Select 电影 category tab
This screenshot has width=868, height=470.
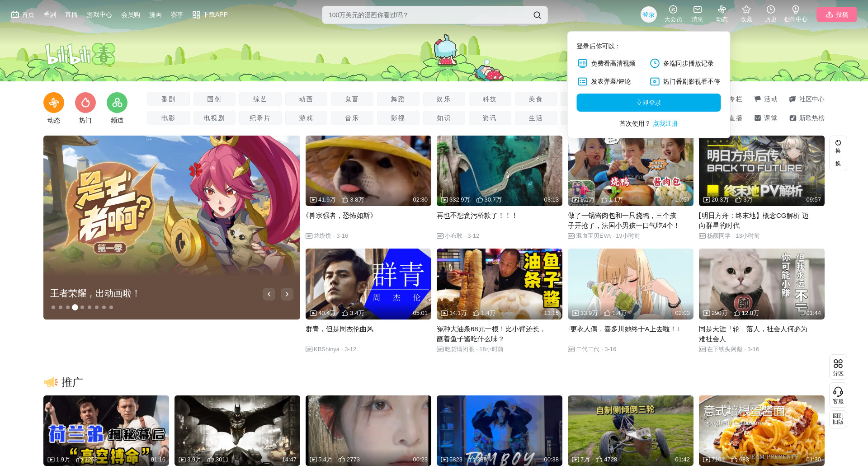[x=169, y=118]
